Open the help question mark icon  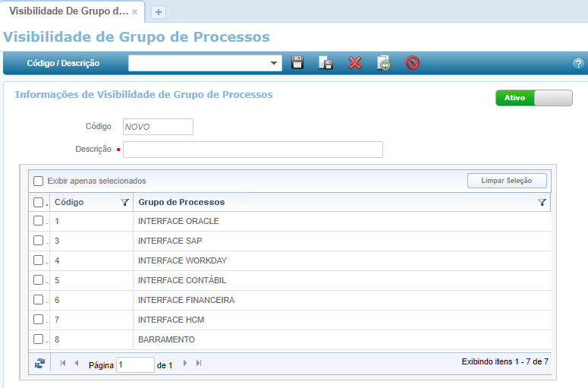578,64
